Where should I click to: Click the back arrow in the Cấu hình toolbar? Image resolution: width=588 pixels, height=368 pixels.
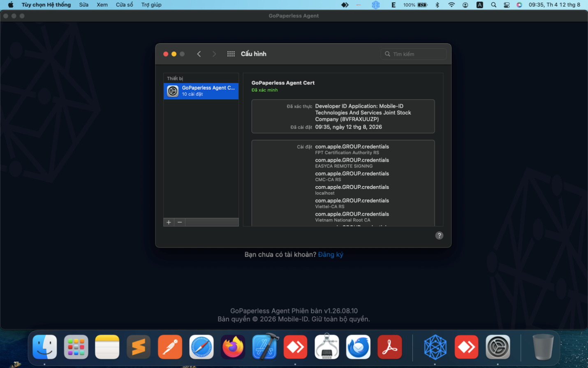(x=199, y=54)
